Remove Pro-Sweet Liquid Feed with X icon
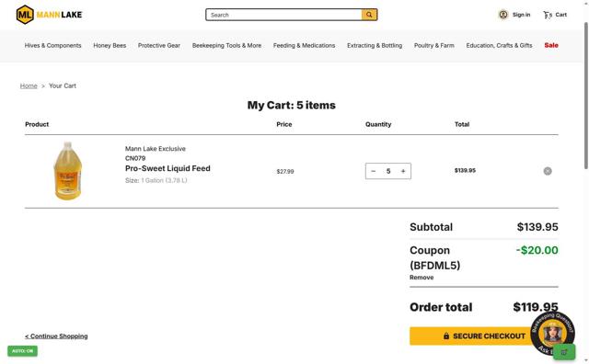The image size is (589, 364). point(548,171)
